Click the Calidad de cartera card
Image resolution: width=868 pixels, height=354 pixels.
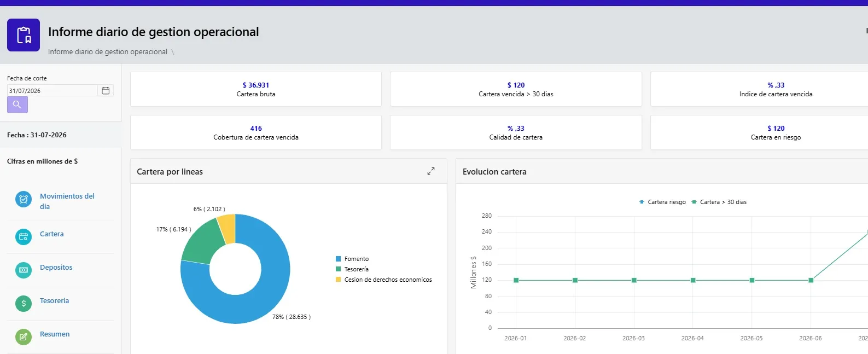516,132
